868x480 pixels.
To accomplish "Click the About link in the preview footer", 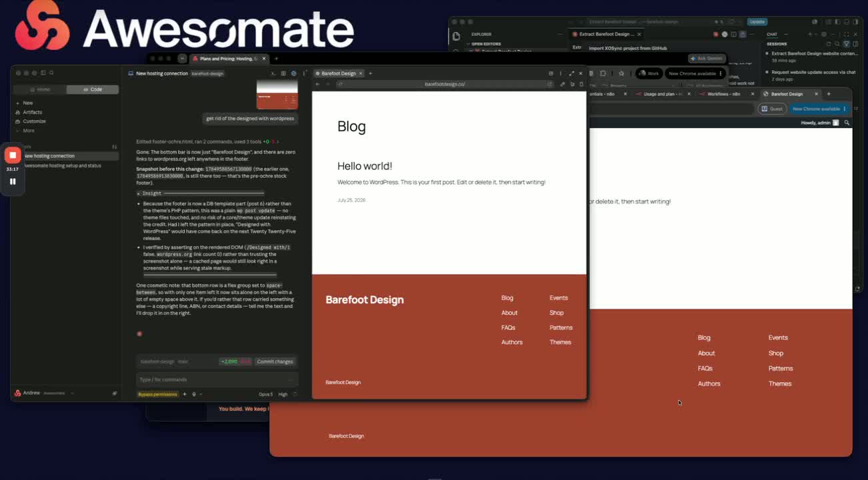I will [509, 313].
